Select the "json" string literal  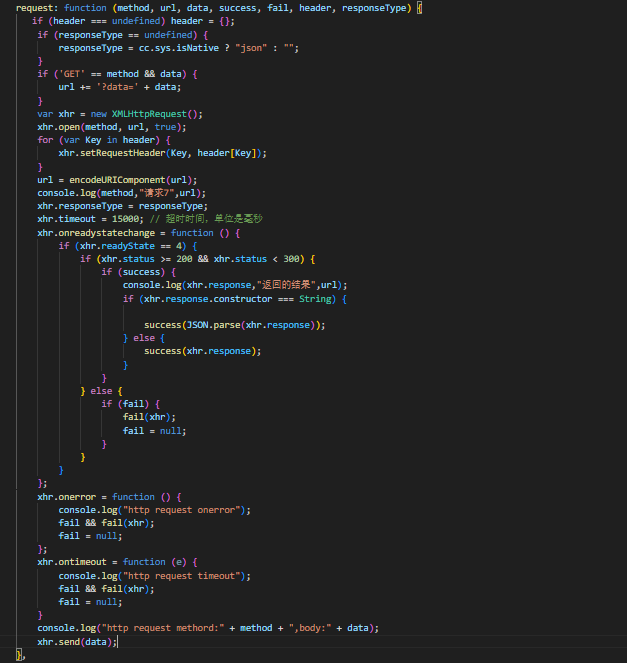tap(251, 48)
